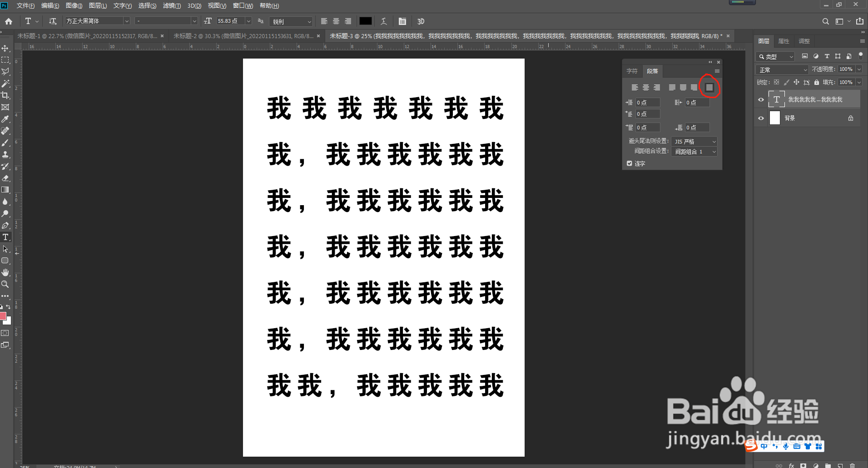Open the 间距组合 1 dropdown
The width and height of the screenshot is (868, 468).
click(694, 152)
